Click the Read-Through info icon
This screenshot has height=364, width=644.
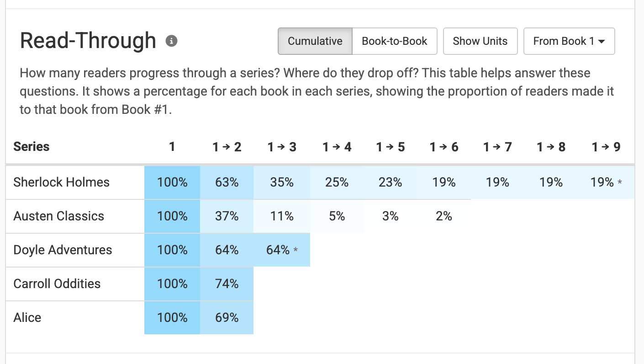pos(172,41)
